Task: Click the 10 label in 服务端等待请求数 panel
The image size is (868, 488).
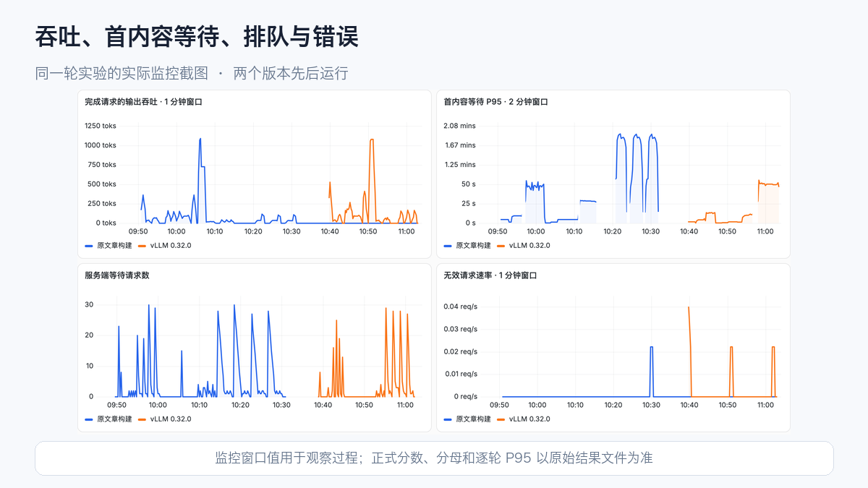Action: point(89,366)
